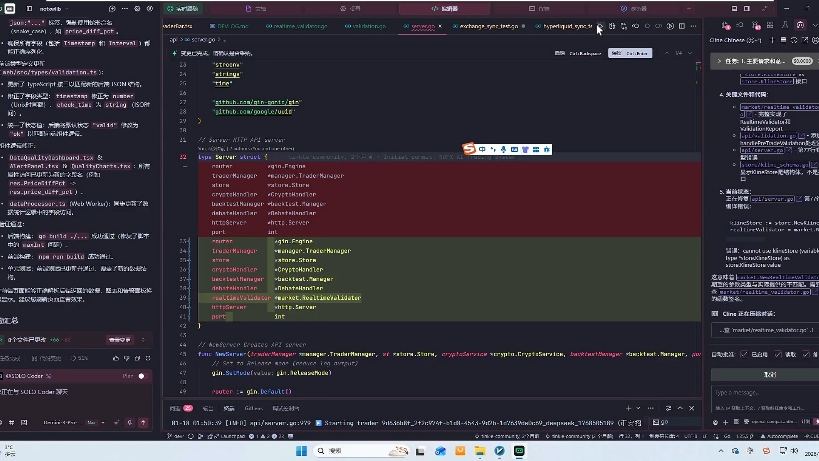This screenshot has width=819, height=461.
Task: Open the validation.go editor tab
Action: pos(366,26)
